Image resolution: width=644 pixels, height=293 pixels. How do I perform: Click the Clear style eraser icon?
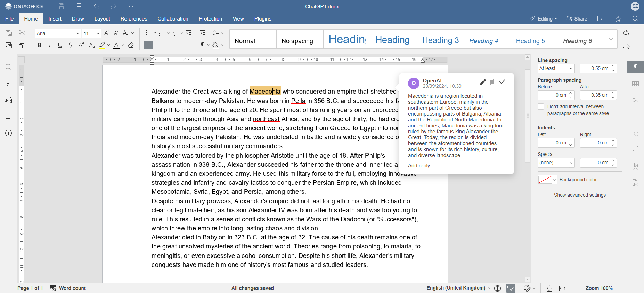tap(131, 45)
